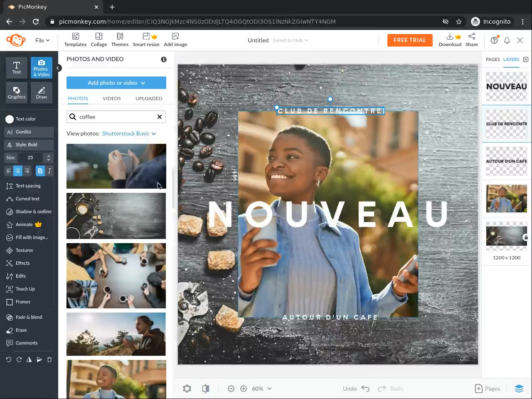Share the design
The image size is (532, 399).
[x=472, y=40]
